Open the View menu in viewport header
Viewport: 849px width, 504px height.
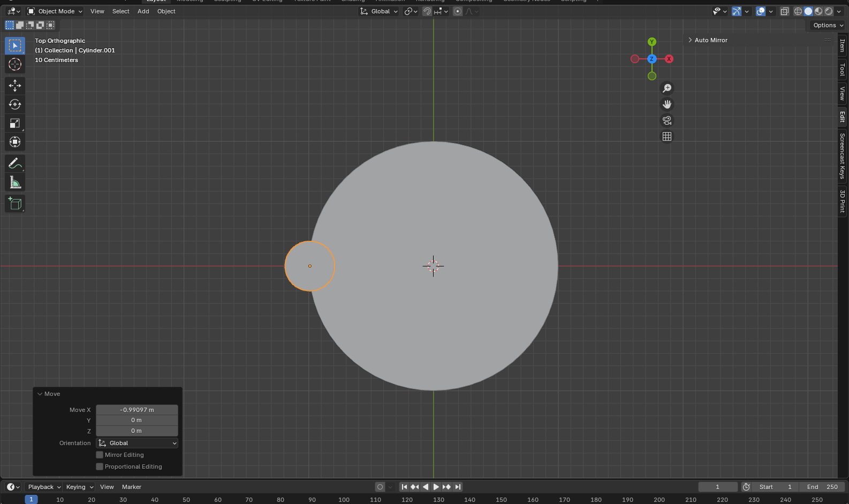97,11
